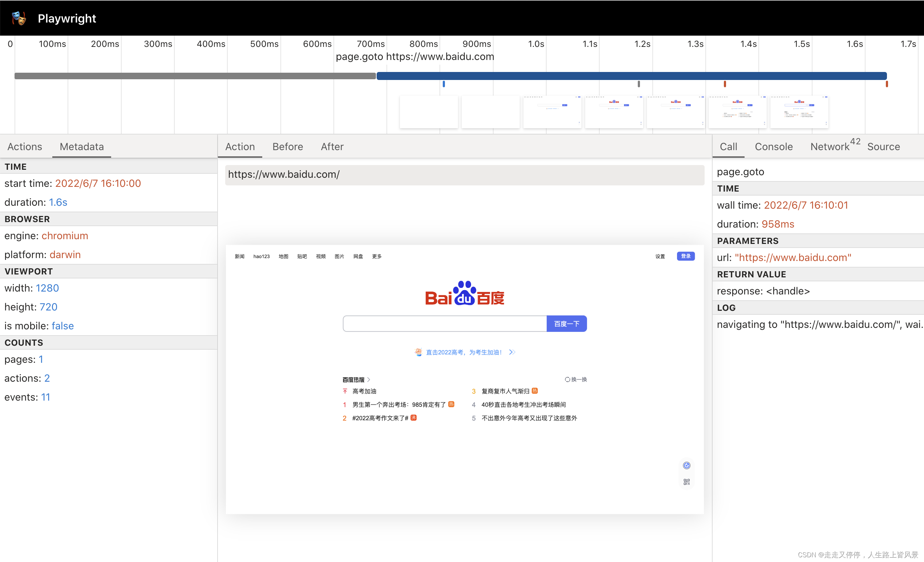
Task: Click the 百度一下 search button
Action: point(567,324)
